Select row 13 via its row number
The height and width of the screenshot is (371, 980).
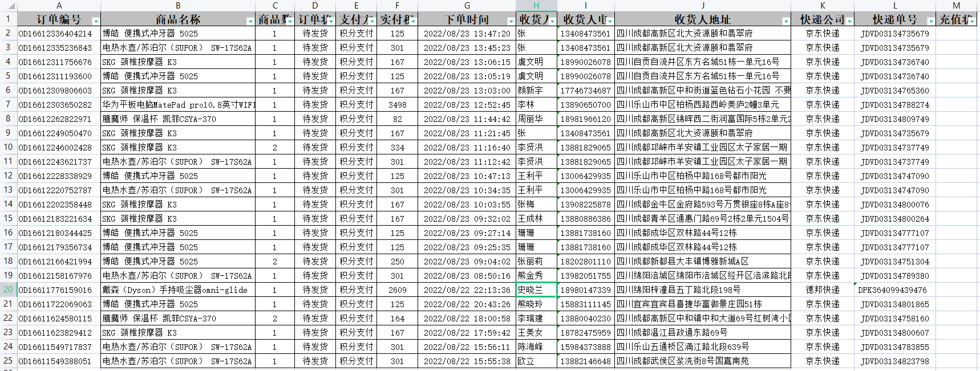pos(8,190)
